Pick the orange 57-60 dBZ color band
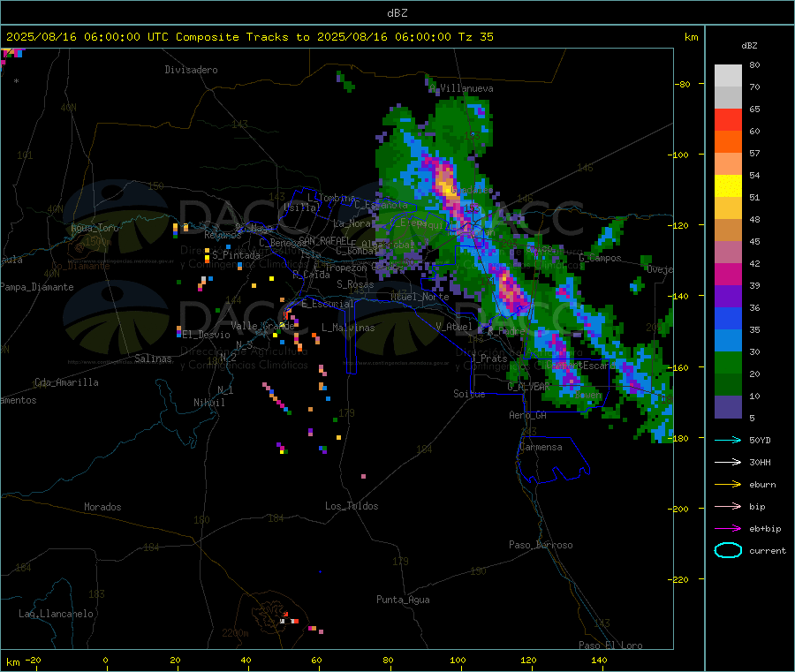Image resolution: width=795 pixels, height=672 pixels. point(728,142)
